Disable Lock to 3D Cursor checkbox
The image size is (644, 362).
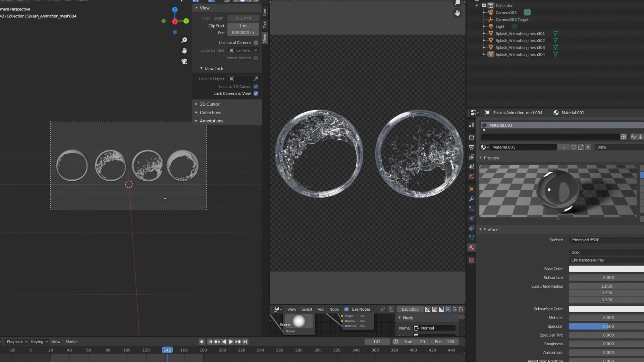click(256, 86)
